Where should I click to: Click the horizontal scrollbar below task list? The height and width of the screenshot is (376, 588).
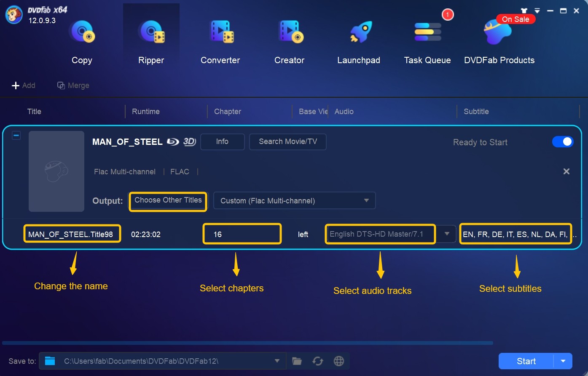point(247,343)
